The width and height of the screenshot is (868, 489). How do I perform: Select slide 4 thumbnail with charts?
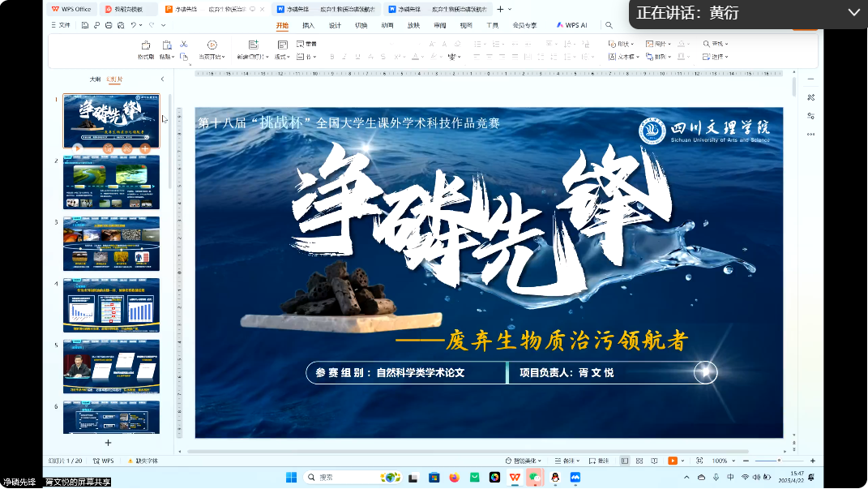[x=111, y=305]
